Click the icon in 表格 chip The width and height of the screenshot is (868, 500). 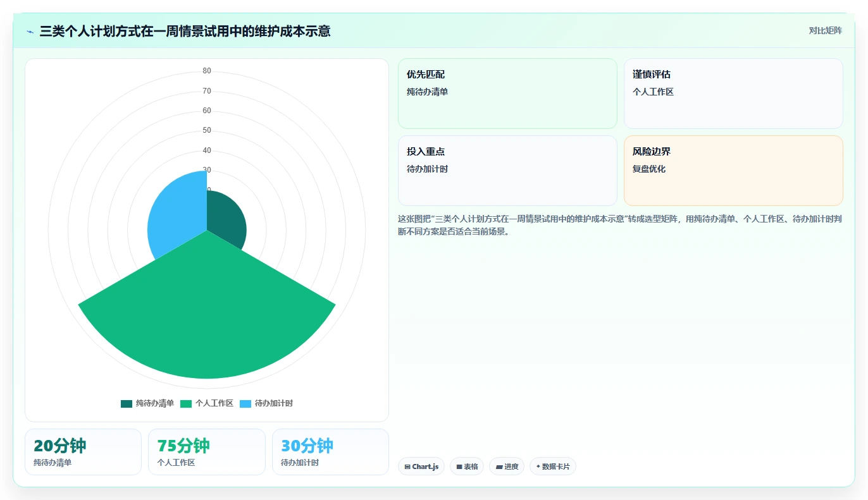(x=459, y=467)
